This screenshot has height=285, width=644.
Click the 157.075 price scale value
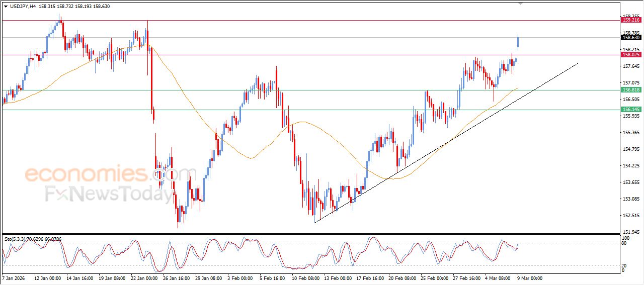631,83
